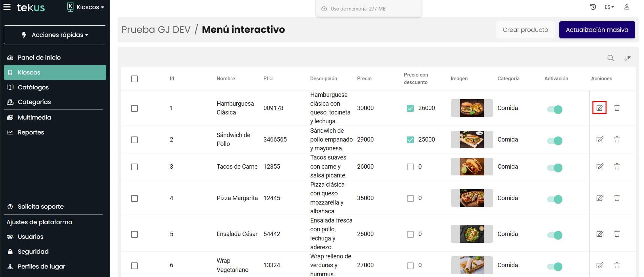Go to Catálogos in the sidebar

click(x=33, y=87)
